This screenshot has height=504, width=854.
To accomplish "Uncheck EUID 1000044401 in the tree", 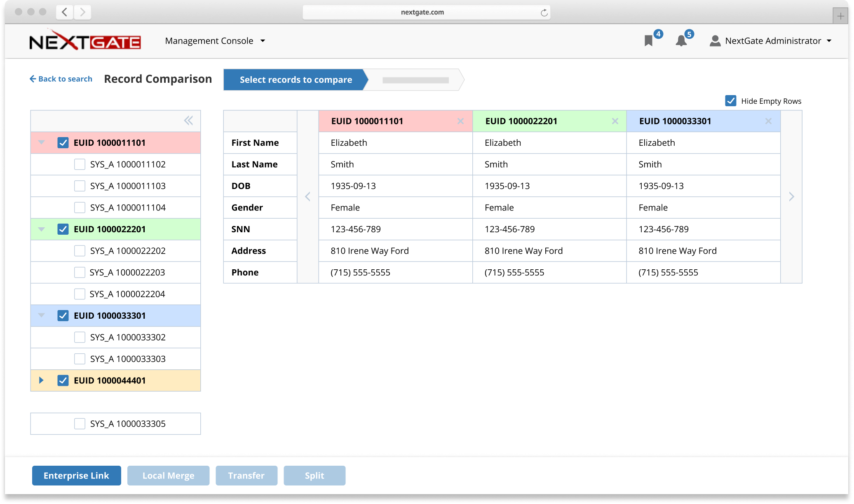I will (63, 380).
